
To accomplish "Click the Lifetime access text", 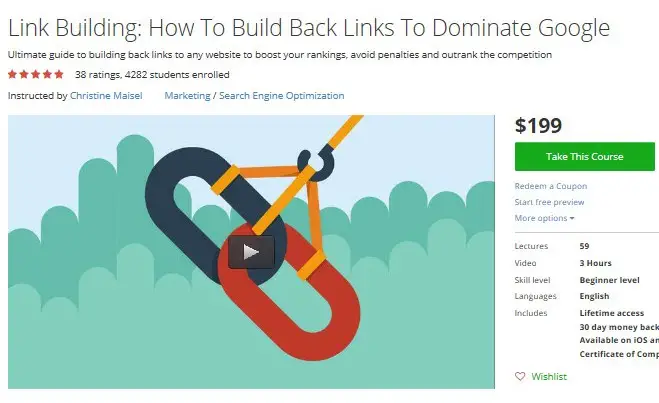I will click(612, 313).
